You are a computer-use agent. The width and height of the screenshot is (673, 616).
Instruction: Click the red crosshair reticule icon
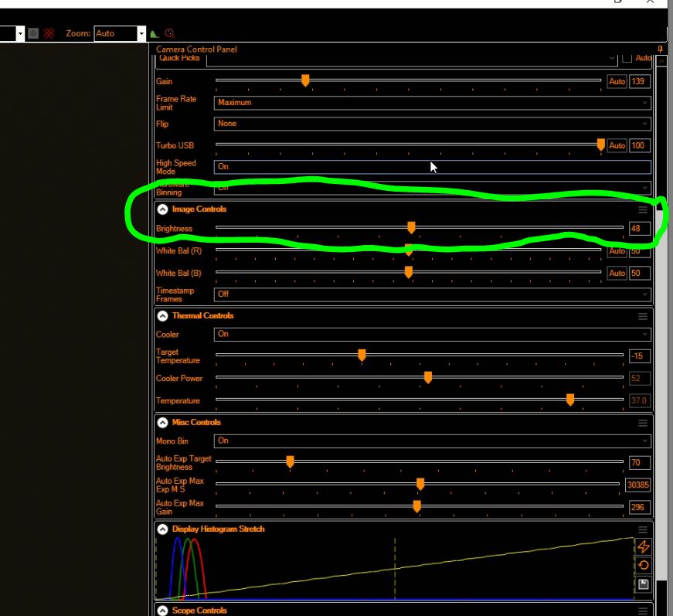(49, 33)
